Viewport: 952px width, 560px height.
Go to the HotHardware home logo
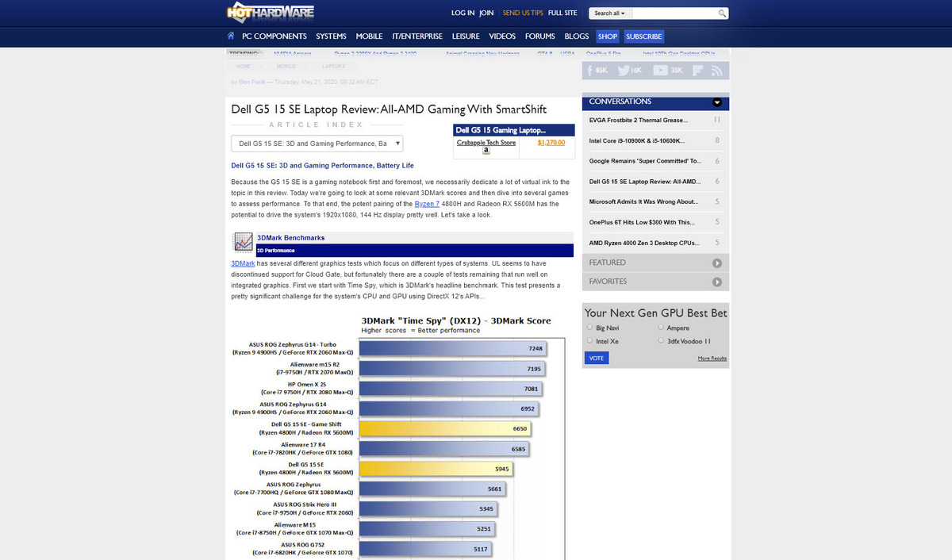[271, 13]
